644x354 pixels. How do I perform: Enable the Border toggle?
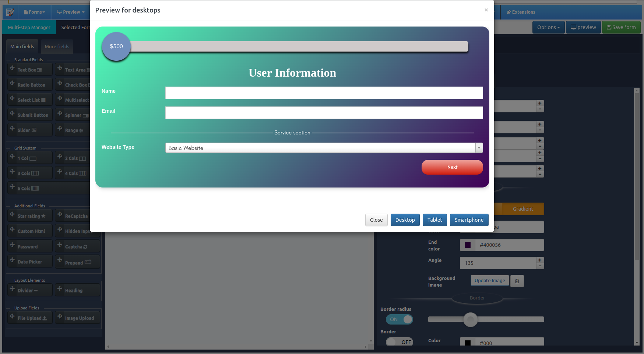(399, 342)
